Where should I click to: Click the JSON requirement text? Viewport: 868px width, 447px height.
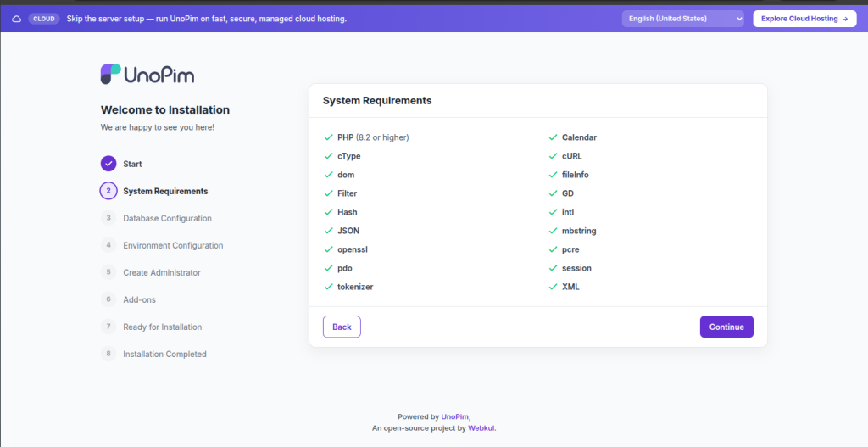tap(348, 231)
